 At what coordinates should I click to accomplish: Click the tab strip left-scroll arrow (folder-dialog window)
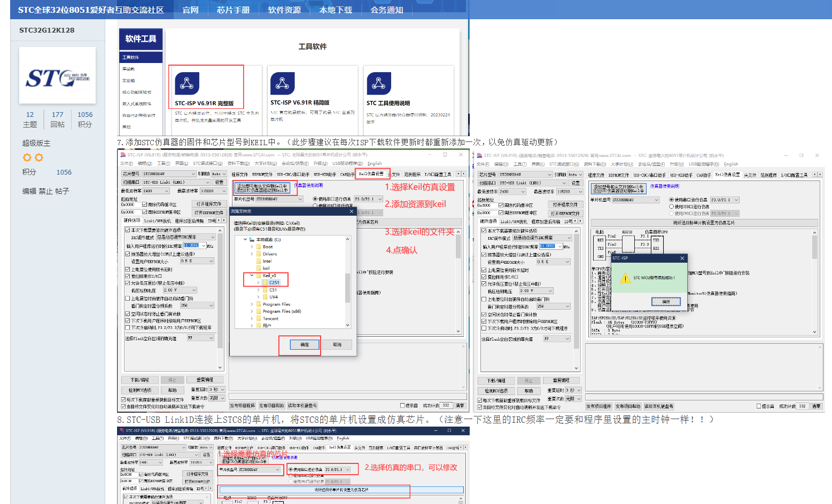pos(458,174)
